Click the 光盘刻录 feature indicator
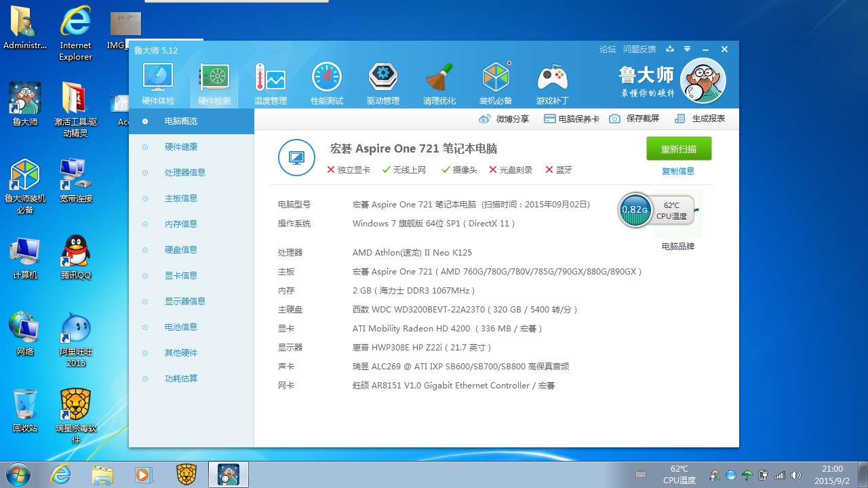Screen dimensions: 868x488 click(x=511, y=170)
